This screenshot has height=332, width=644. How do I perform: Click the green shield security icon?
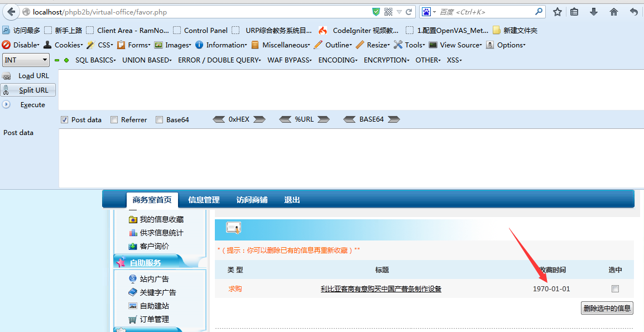376,12
